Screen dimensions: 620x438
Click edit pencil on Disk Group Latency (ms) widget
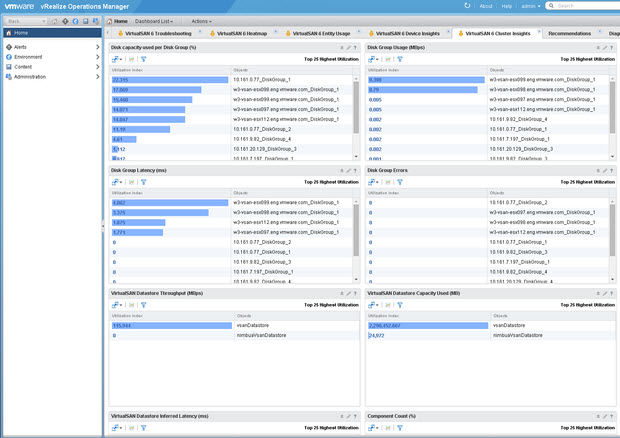pyautogui.click(x=348, y=171)
